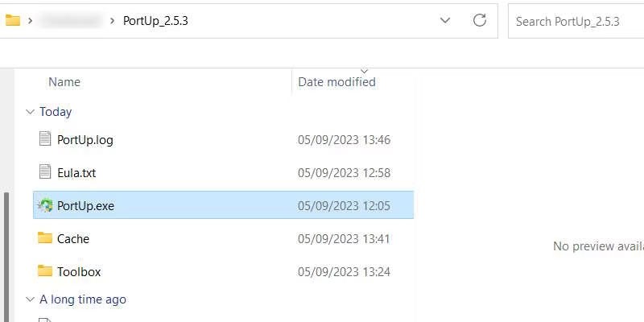Refresh the current folder view
The height and width of the screenshot is (322, 644).
pyautogui.click(x=480, y=20)
